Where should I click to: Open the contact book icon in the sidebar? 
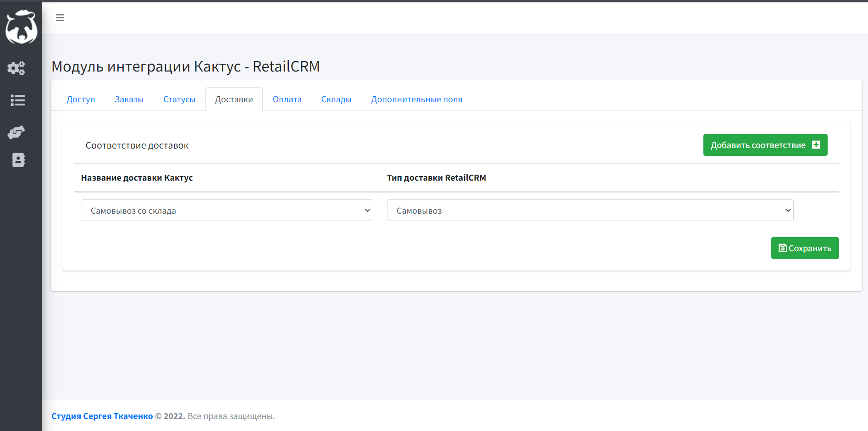pyautogui.click(x=18, y=160)
